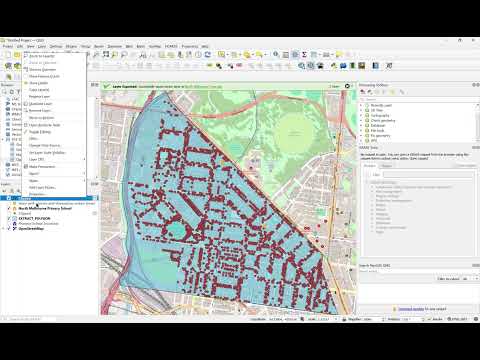Expand the OpenStreetMap layer entry

point(4,229)
